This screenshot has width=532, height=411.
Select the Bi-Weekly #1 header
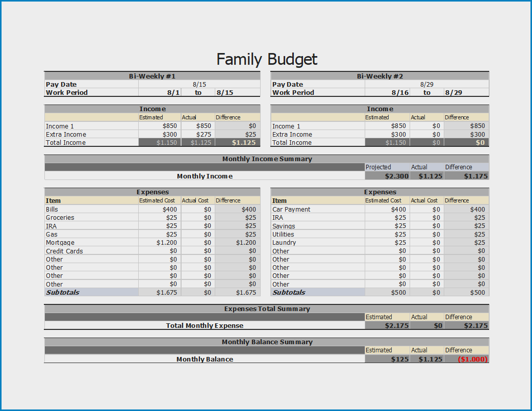[152, 76]
